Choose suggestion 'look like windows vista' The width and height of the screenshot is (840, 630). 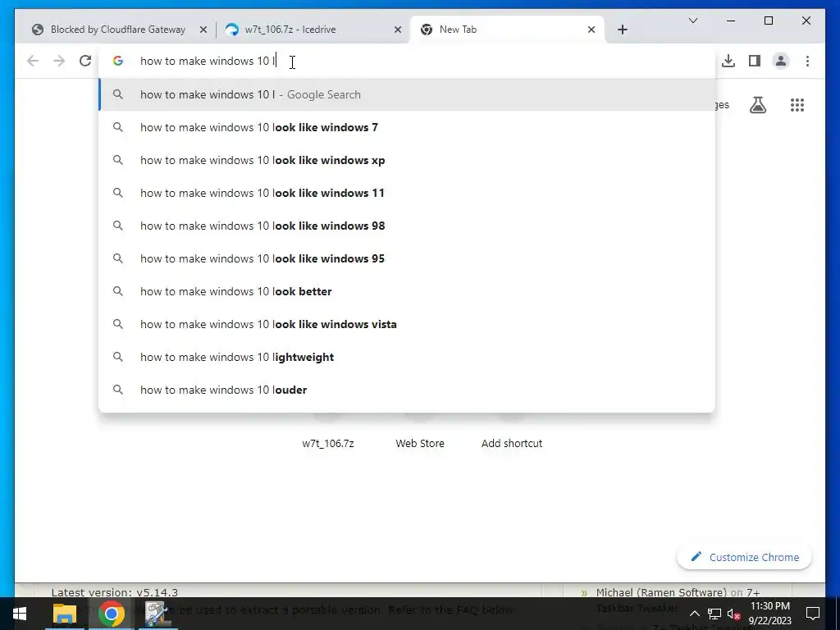pos(407,324)
